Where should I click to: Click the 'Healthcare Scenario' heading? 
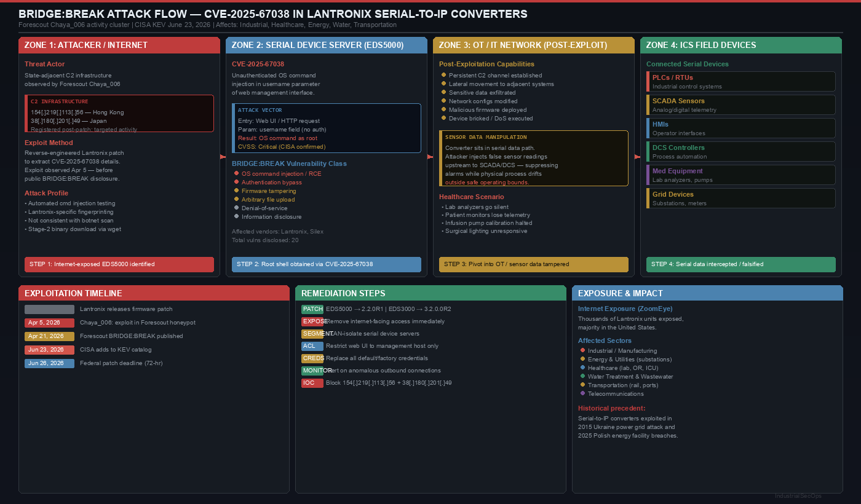(x=472, y=197)
